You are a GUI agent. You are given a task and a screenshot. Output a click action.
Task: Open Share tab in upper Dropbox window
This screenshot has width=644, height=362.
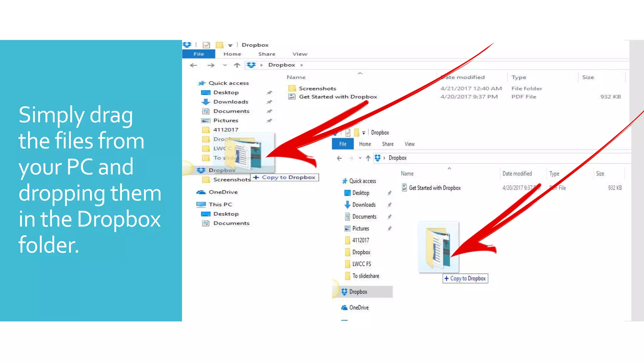click(267, 54)
